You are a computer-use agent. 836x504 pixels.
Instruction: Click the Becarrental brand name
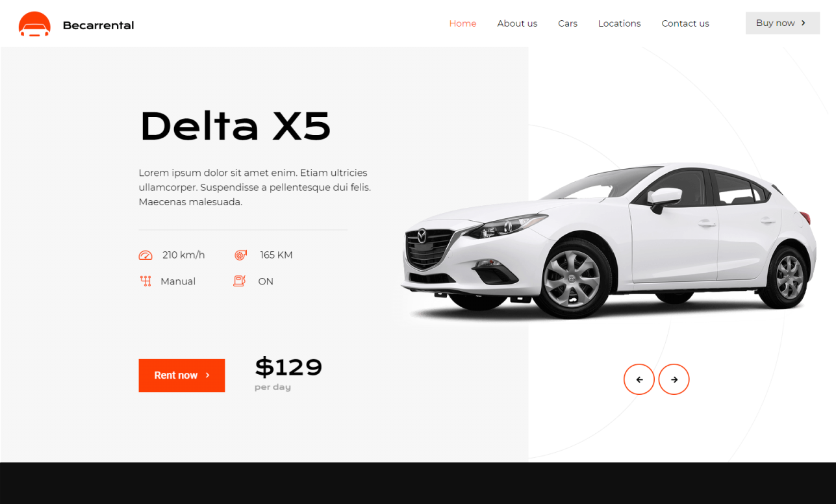(98, 25)
